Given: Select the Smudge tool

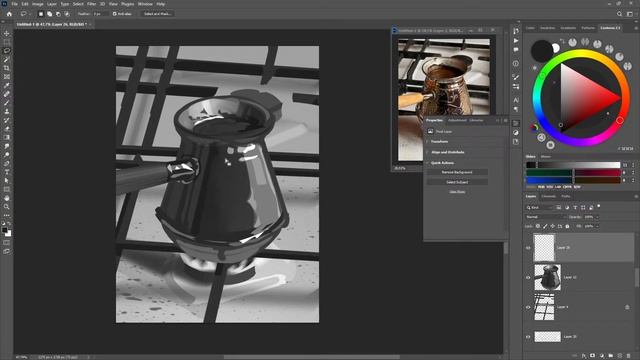Looking at the screenshot, I should (x=7, y=146).
